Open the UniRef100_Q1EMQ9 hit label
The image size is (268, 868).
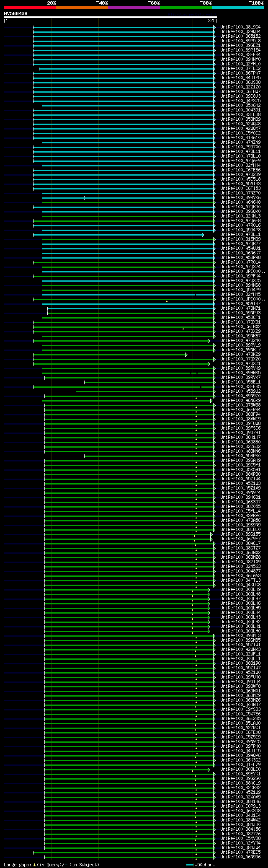[x=240, y=239]
